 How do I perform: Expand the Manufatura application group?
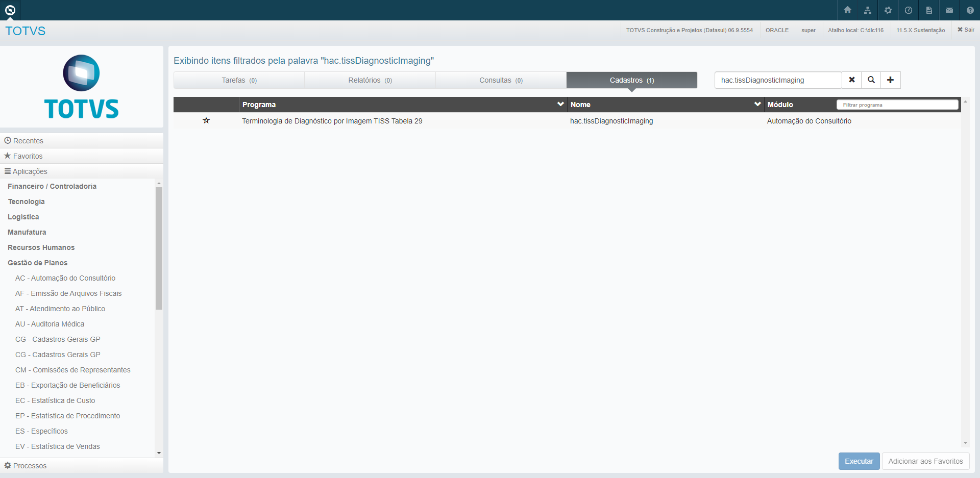27,232
